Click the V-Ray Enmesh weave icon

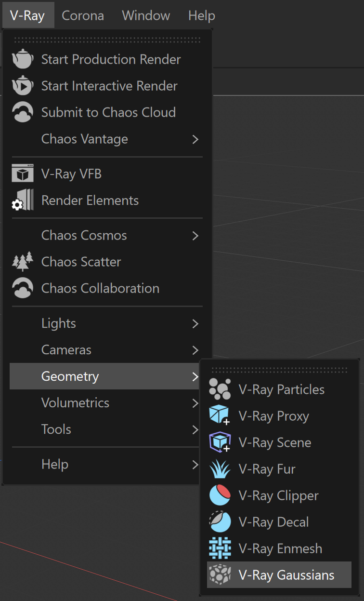coord(220,548)
